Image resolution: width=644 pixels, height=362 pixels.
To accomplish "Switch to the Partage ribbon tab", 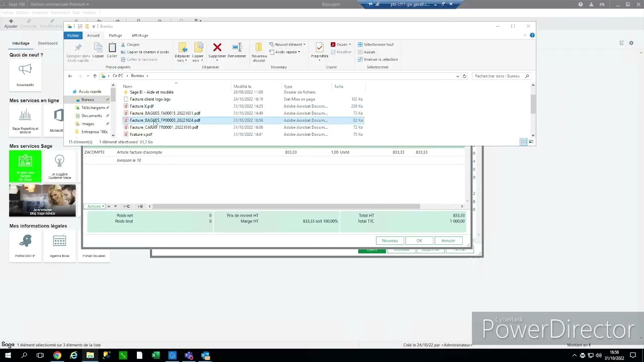I will (x=115, y=35).
